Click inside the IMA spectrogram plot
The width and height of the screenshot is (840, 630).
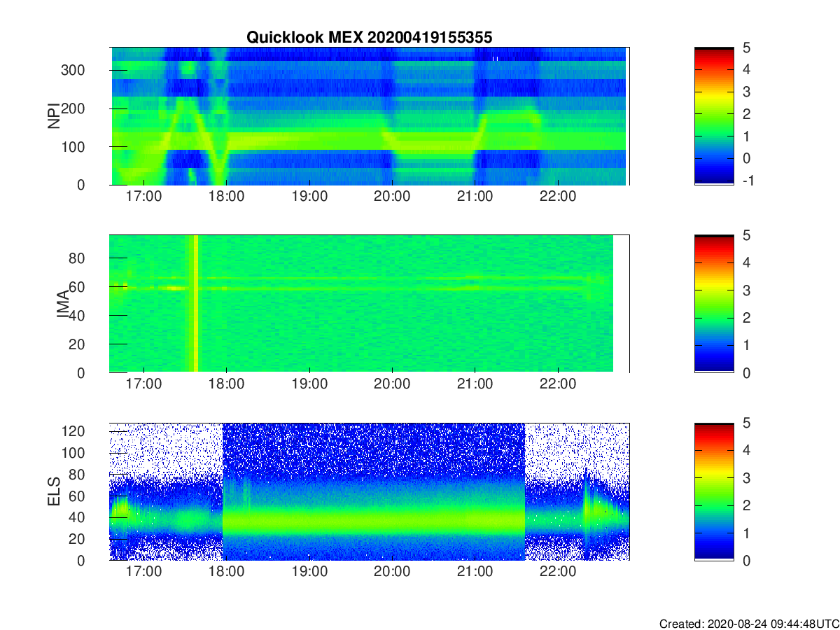pyautogui.click(x=369, y=304)
